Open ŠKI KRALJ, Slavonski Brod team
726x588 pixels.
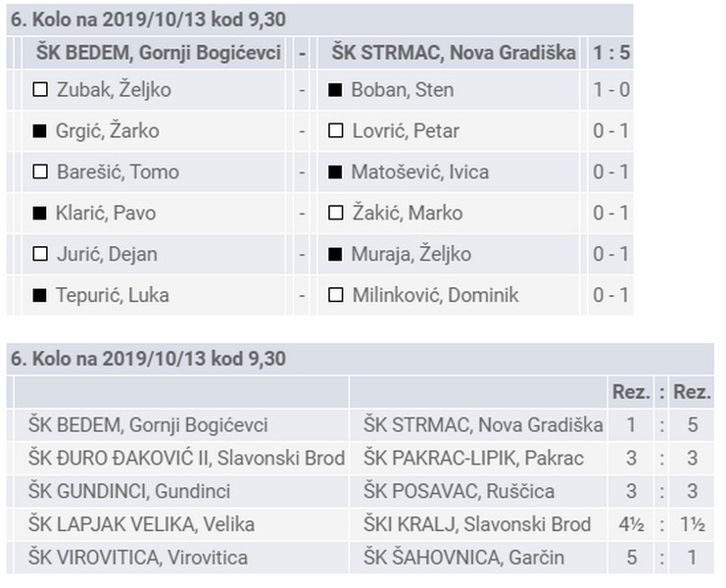pos(477,525)
